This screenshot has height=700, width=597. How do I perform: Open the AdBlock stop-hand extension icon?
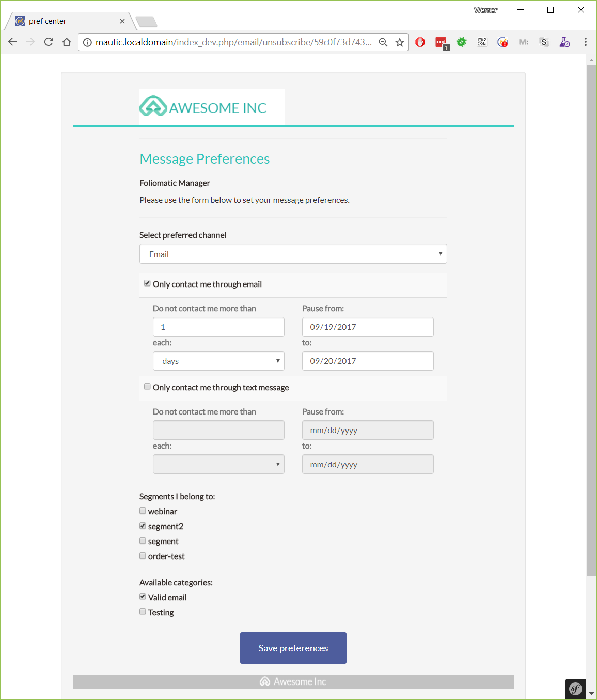[x=420, y=42]
